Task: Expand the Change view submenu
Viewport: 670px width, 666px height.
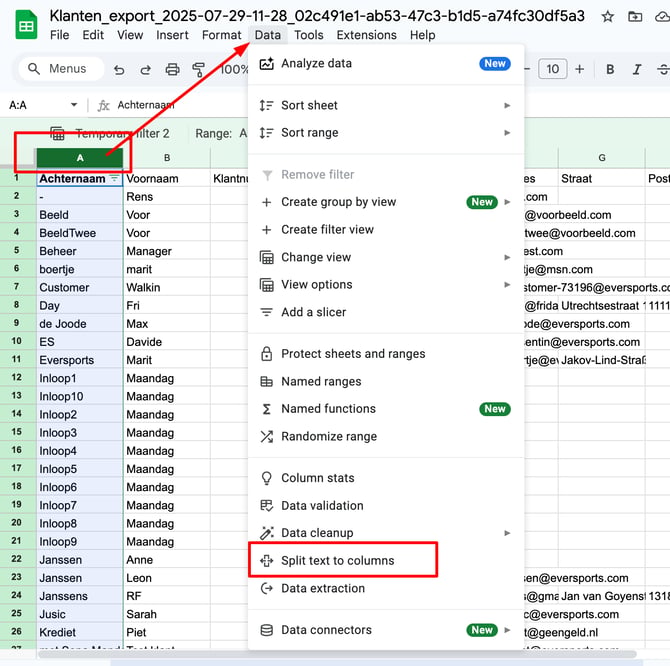Action: [x=386, y=257]
